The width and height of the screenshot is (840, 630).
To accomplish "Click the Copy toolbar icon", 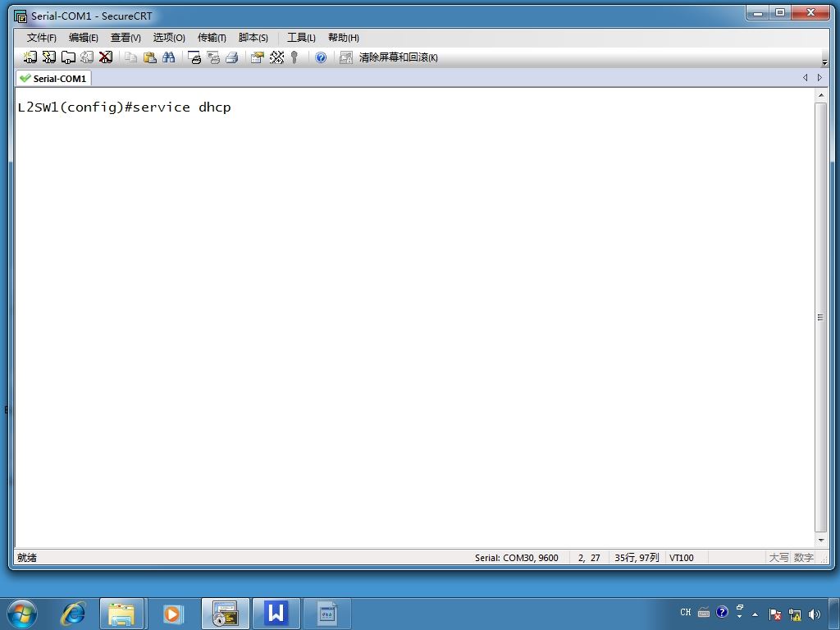I will (x=130, y=57).
